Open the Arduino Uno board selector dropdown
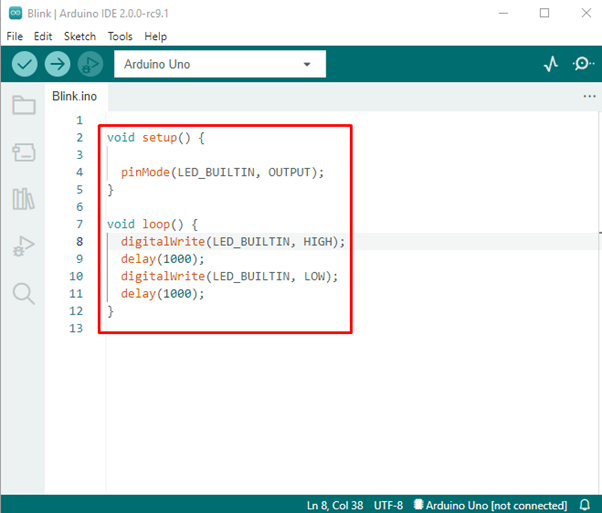This screenshot has height=513, width=602. click(220, 64)
